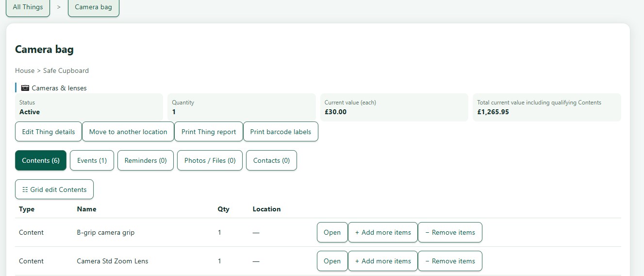Click the Camera bag page heading
Screen dimensions: 644x276
click(44, 49)
